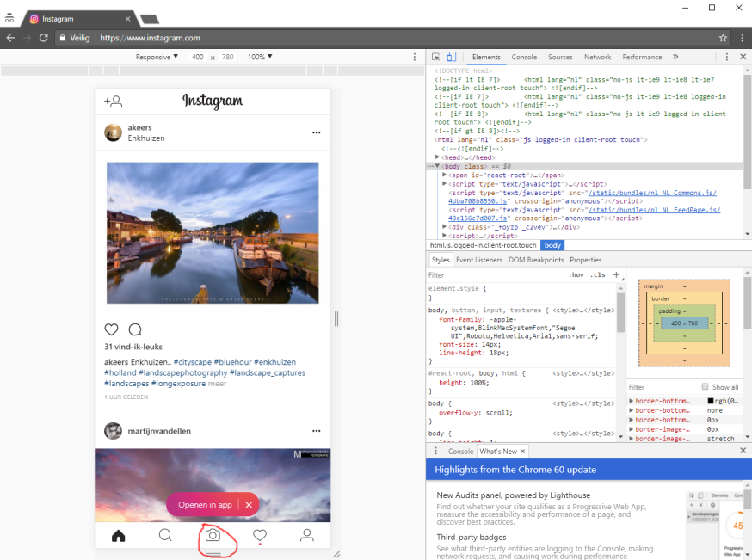Open the Sources tab
The width and height of the screenshot is (752, 560).
[560, 57]
